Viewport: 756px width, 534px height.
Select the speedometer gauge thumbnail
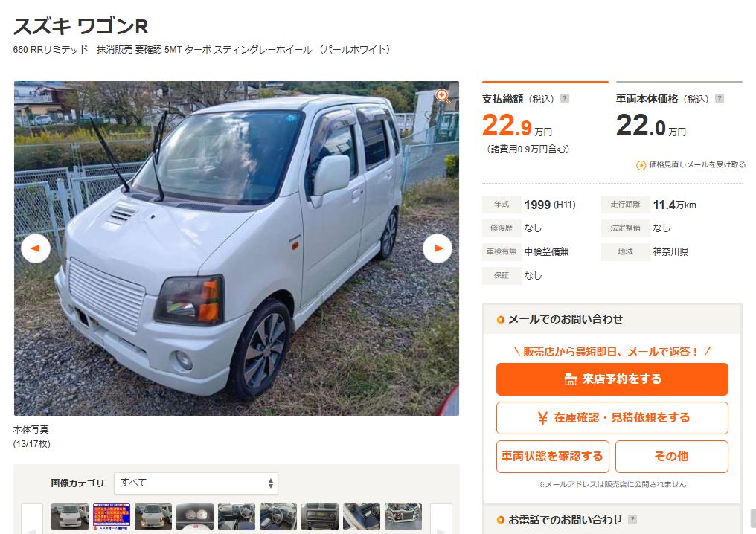coord(195,516)
